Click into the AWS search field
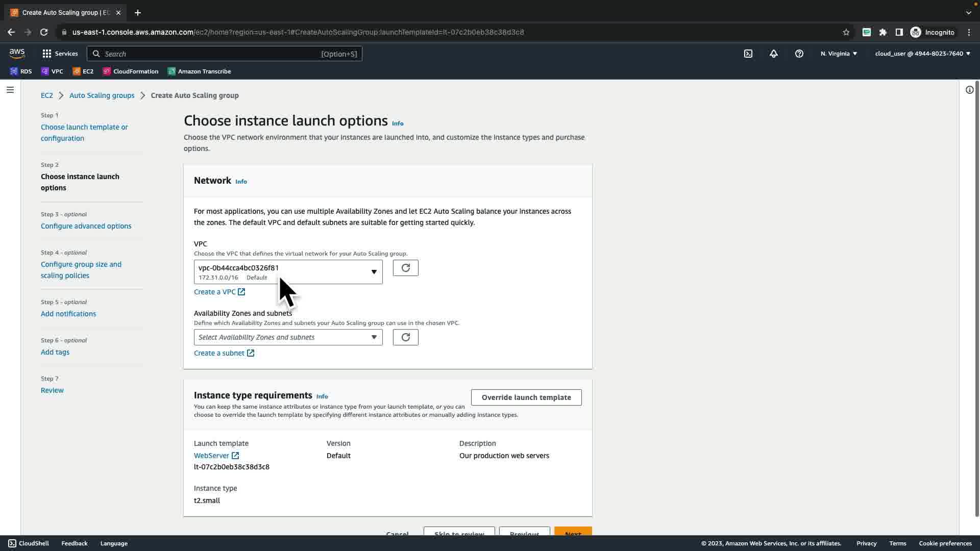Image resolution: width=980 pixels, height=551 pixels. 209,54
